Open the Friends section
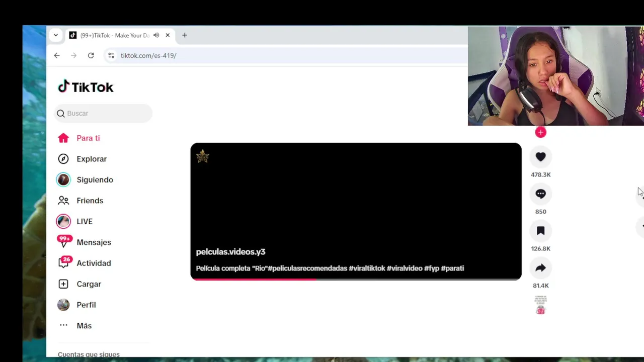 click(90, 201)
